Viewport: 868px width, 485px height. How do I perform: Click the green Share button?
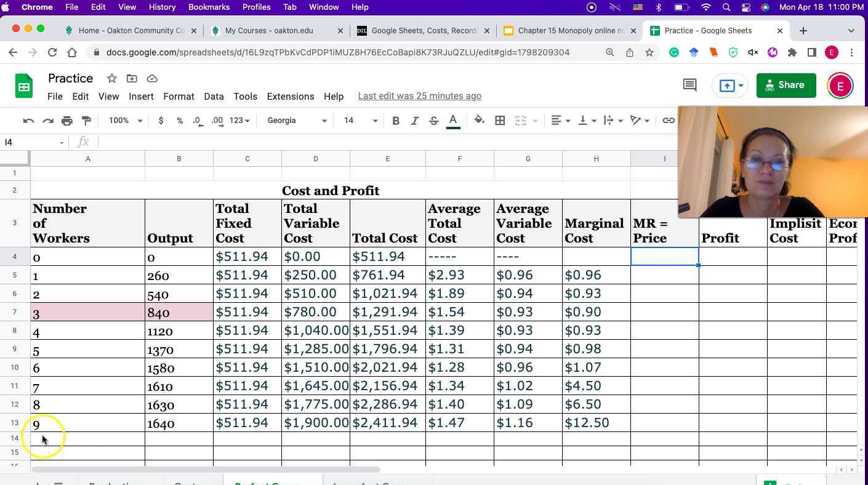point(786,86)
